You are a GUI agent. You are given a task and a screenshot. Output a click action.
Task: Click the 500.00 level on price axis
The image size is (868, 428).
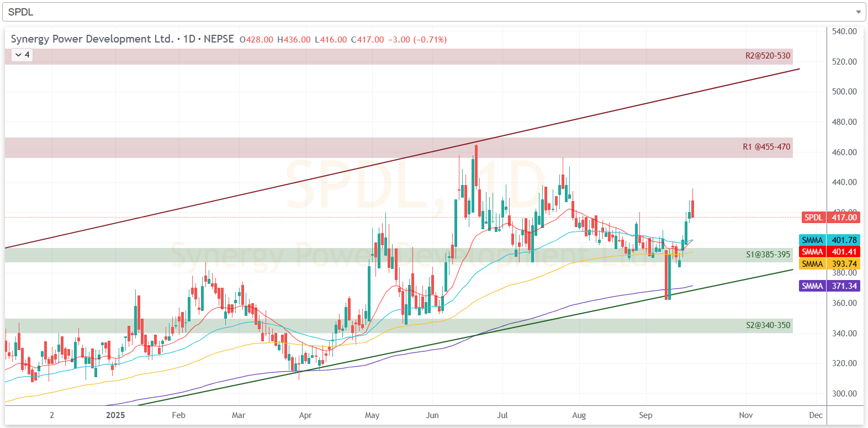click(x=844, y=92)
